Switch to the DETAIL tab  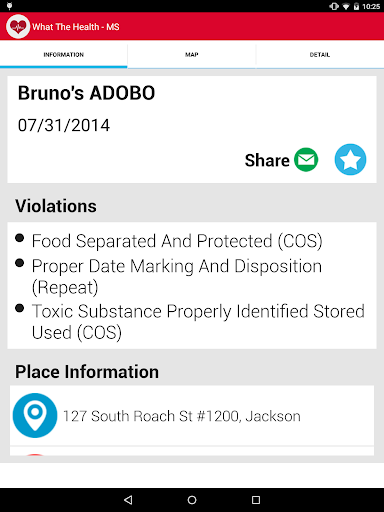pyautogui.click(x=320, y=55)
